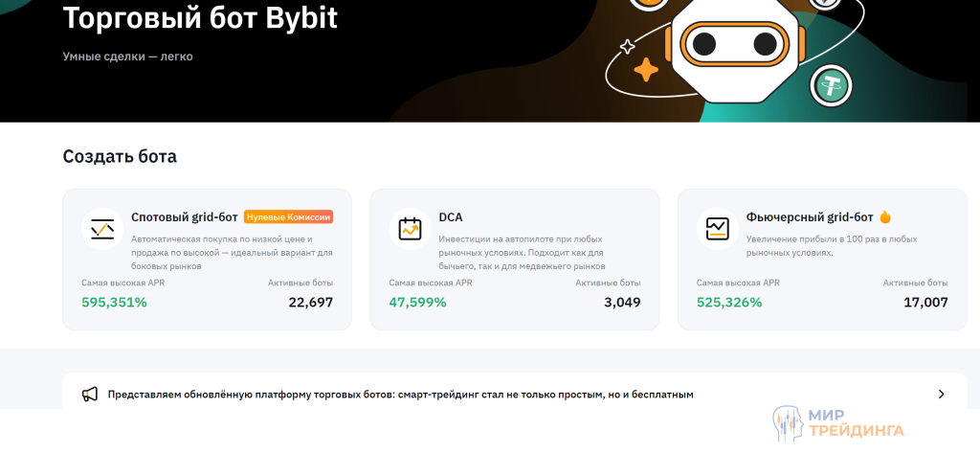
Task: Open the Фьючерсный grid-бот title
Action: click(809, 217)
